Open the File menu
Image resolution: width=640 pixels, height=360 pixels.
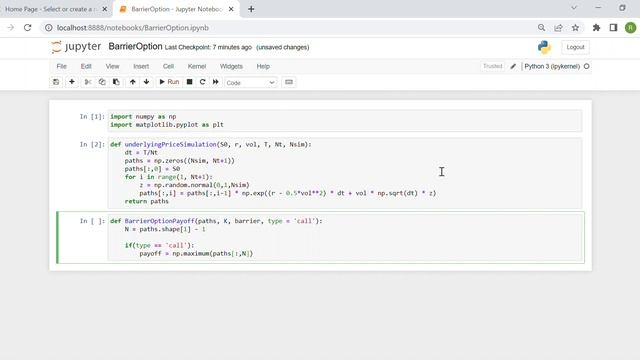coord(62,66)
